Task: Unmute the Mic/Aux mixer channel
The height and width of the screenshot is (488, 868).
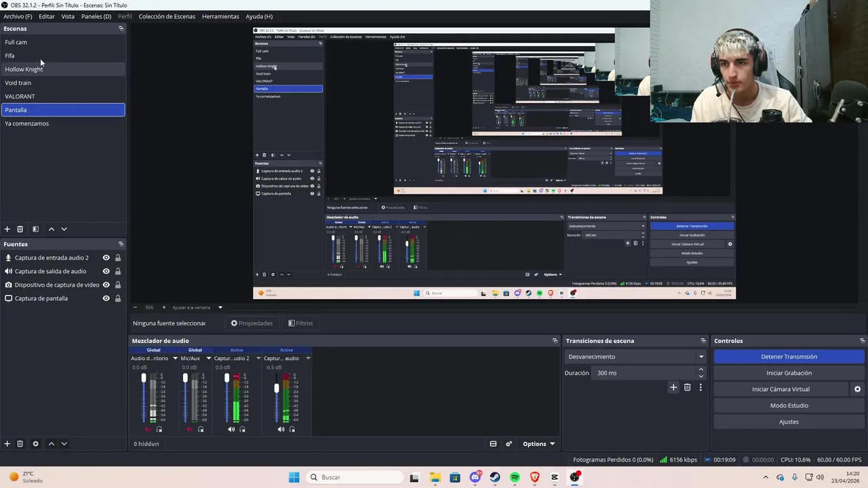Action: [189, 429]
